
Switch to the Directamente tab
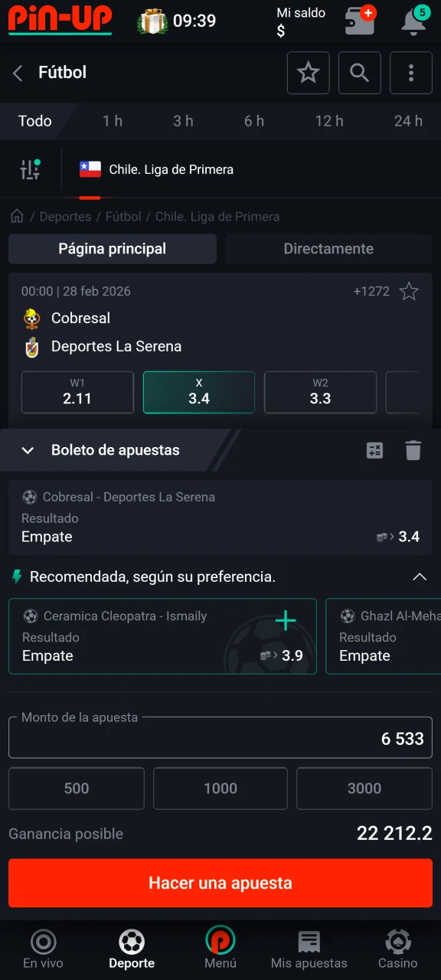point(328,249)
